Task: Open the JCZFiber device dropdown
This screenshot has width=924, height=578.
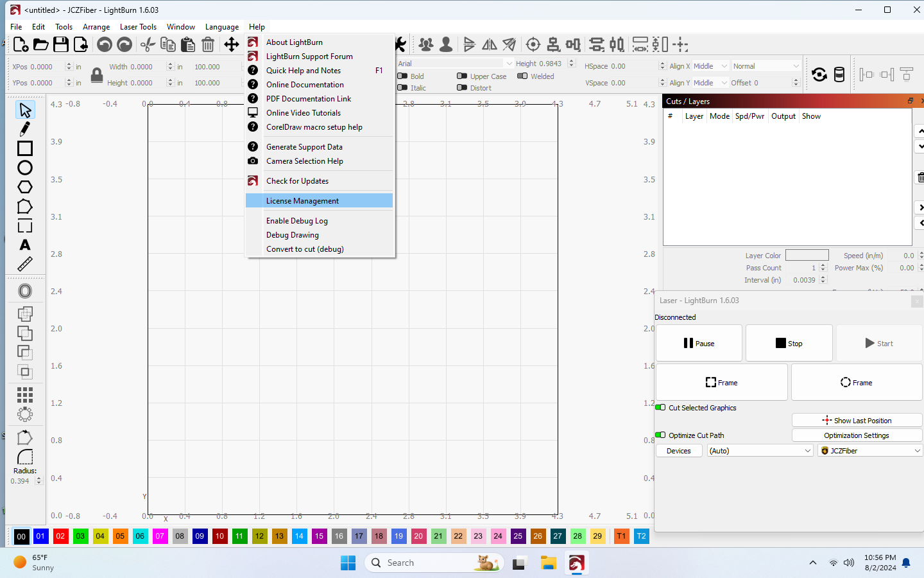Action: pos(870,451)
